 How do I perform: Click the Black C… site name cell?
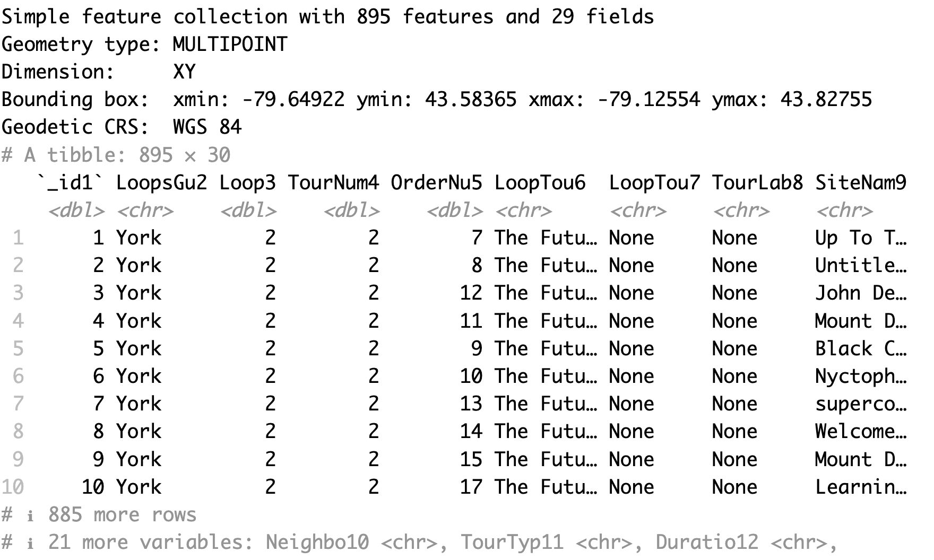tap(861, 349)
